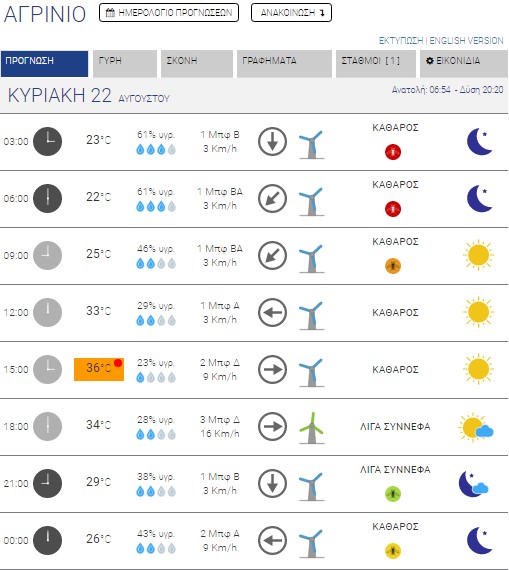This screenshot has height=570, width=509.
Task: Click the crescent moon icon at 03:00
Action: [480, 141]
